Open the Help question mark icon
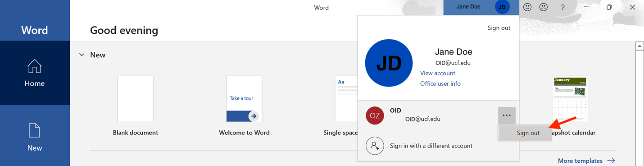The height and width of the screenshot is (166, 644). (x=563, y=8)
